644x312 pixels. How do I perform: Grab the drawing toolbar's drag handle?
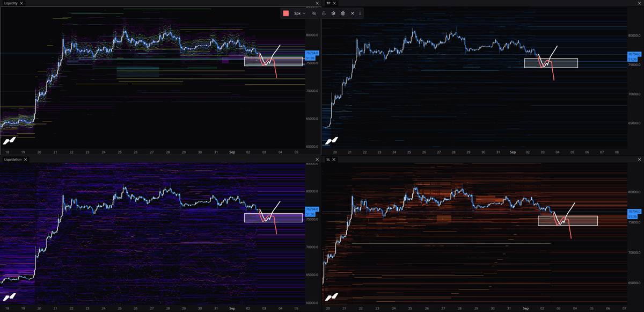click(360, 13)
